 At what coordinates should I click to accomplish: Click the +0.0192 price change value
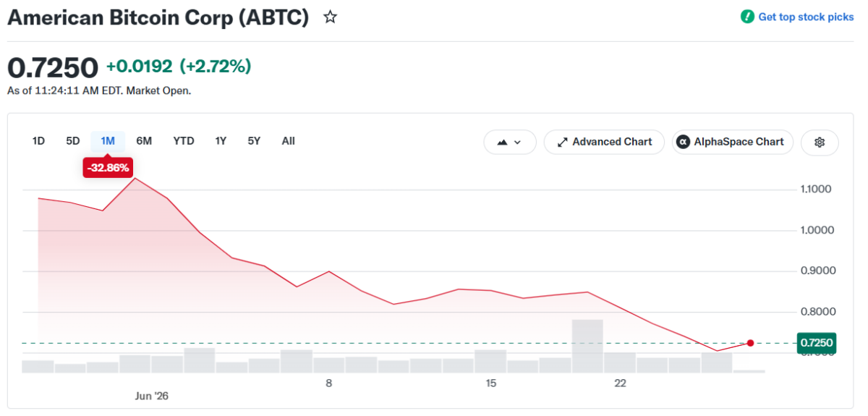140,67
